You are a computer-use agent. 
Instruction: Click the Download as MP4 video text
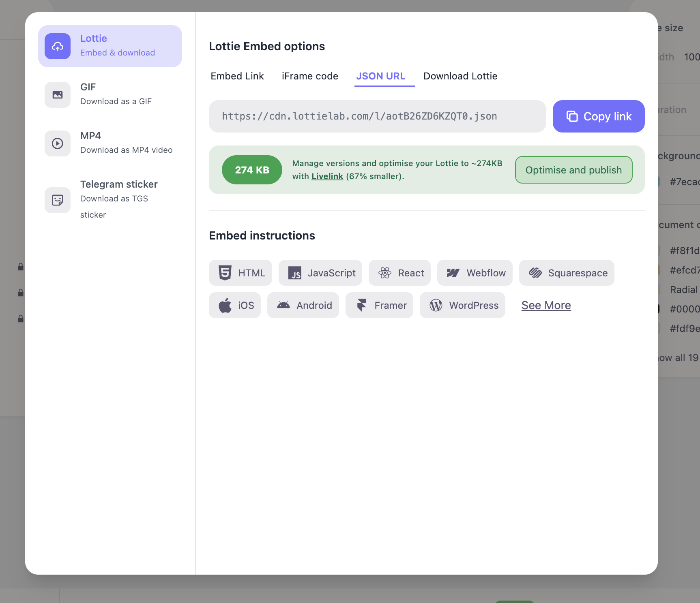[x=127, y=150]
